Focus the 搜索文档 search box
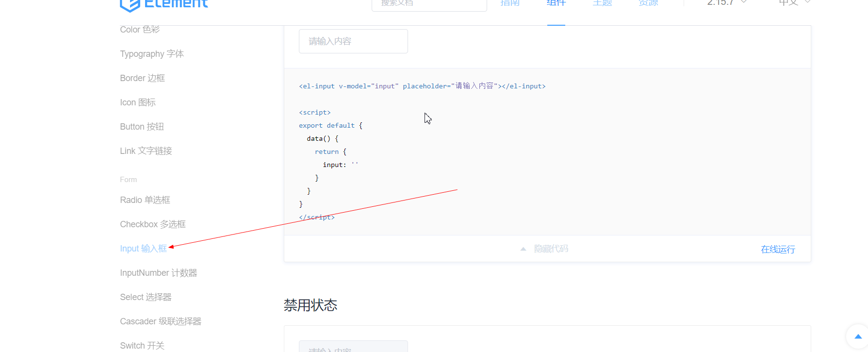The image size is (868, 352). click(429, 4)
